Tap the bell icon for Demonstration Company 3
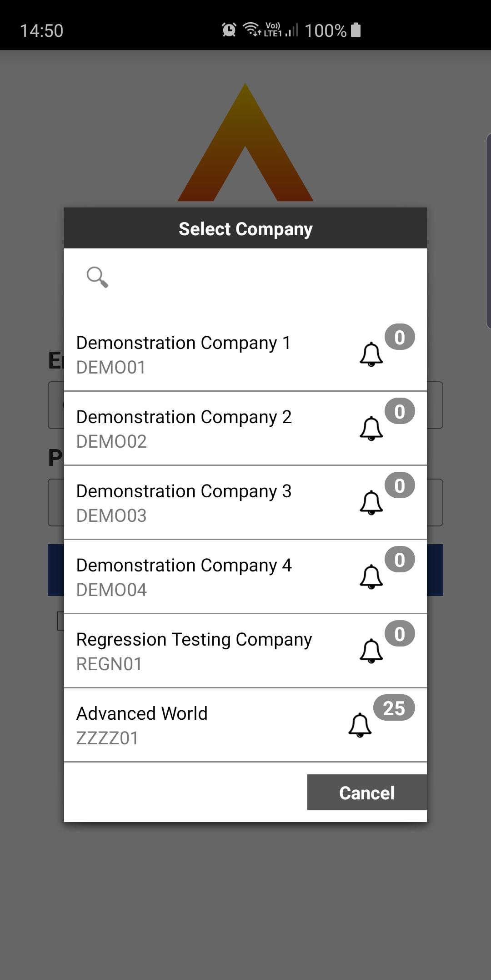Viewport: 491px width, 980px height. [371, 503]
